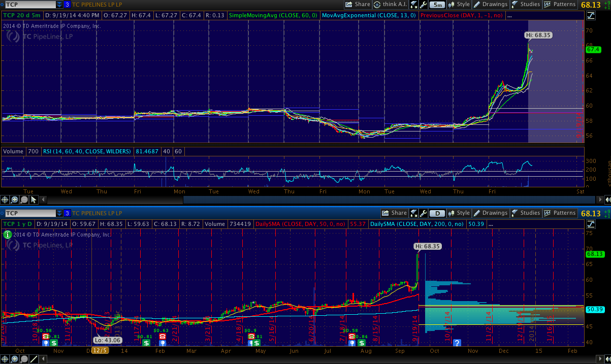Open Drawings on the lower chart toolbar
Image resolution: width=611 pixels, height=364 pixels.
click(x=490, y=213)
